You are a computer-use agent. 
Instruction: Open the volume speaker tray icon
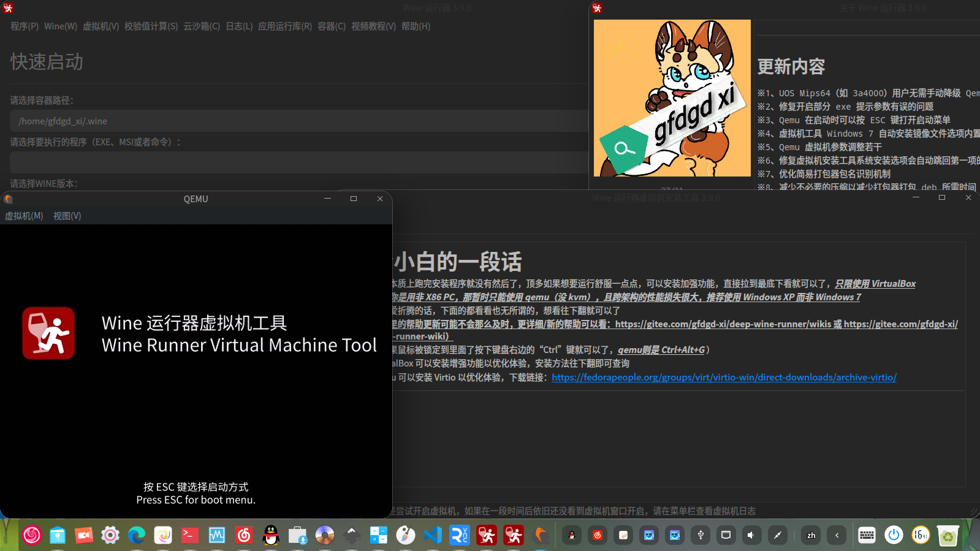pos(752,535)
